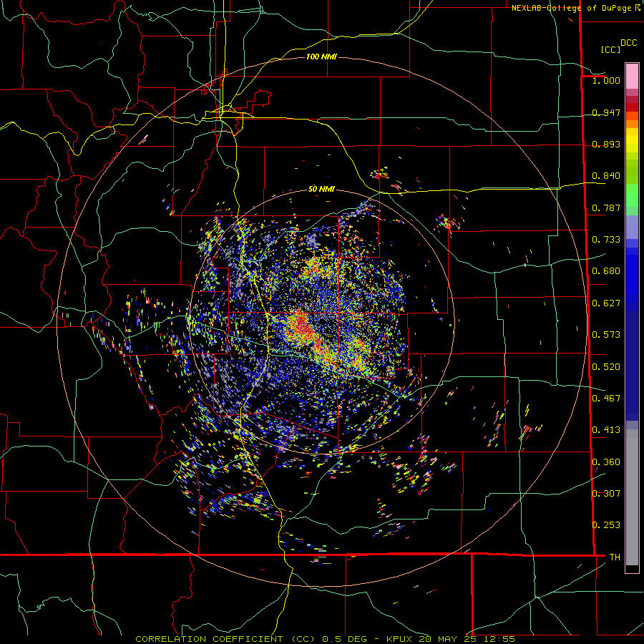
Task: Click the gray lower segment of color bar
Action: pyautogui.click(x=632, y=497)
